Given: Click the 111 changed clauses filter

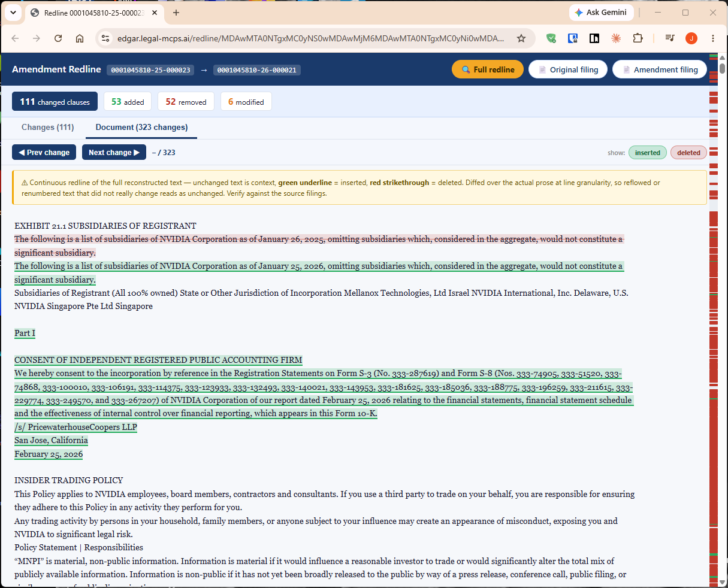Looking at the screenshot, I should (55, 102).
